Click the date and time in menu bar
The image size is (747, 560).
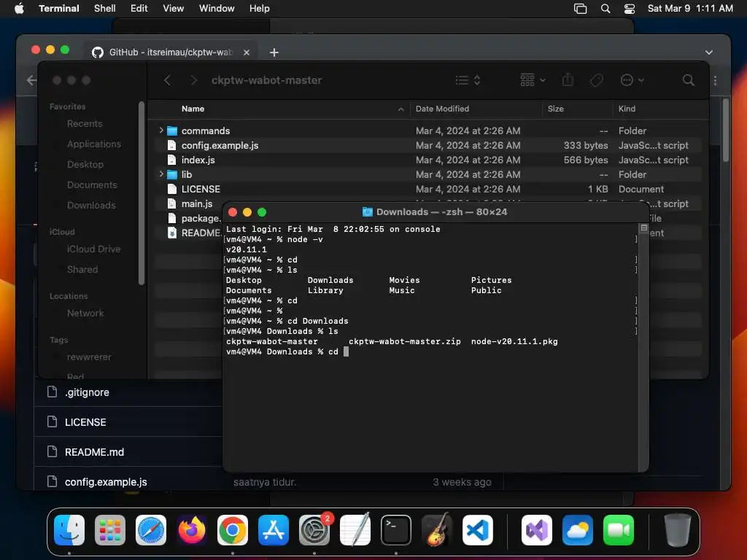pyautogui.click(x=690, y=8)
